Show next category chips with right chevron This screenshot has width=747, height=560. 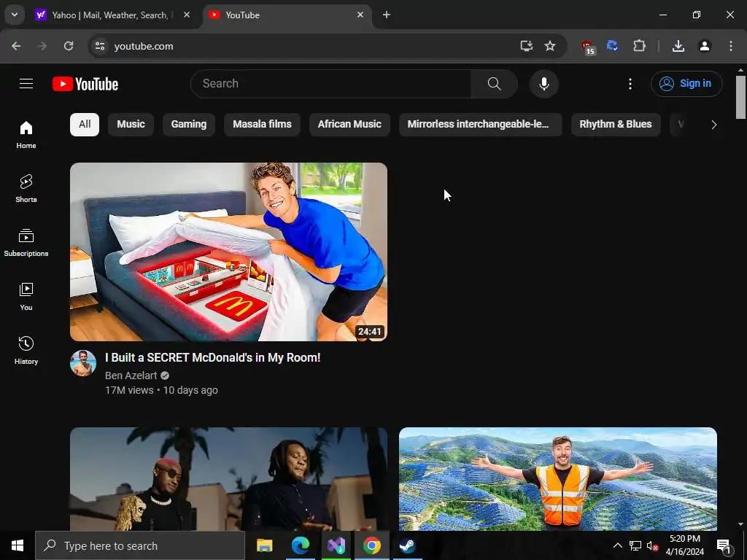point(713,125)
